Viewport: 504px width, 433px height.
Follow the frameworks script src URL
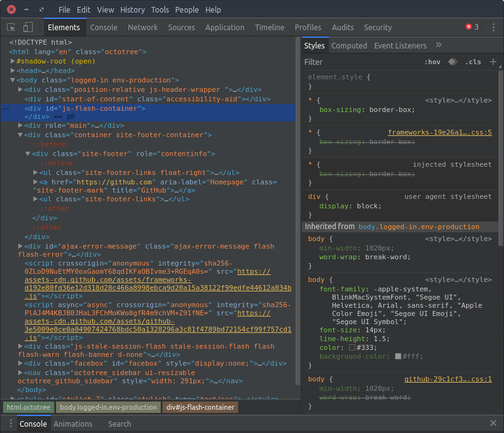[x=158, y=284]
